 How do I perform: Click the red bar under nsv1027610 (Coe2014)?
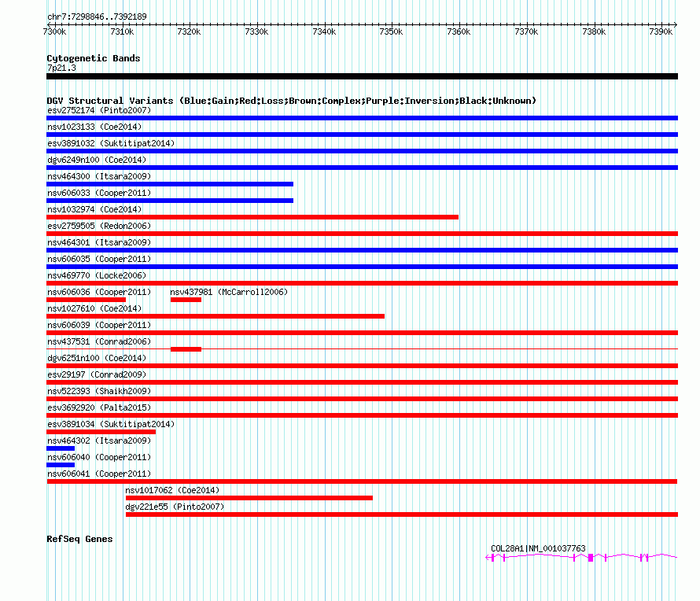pos(216,316)
